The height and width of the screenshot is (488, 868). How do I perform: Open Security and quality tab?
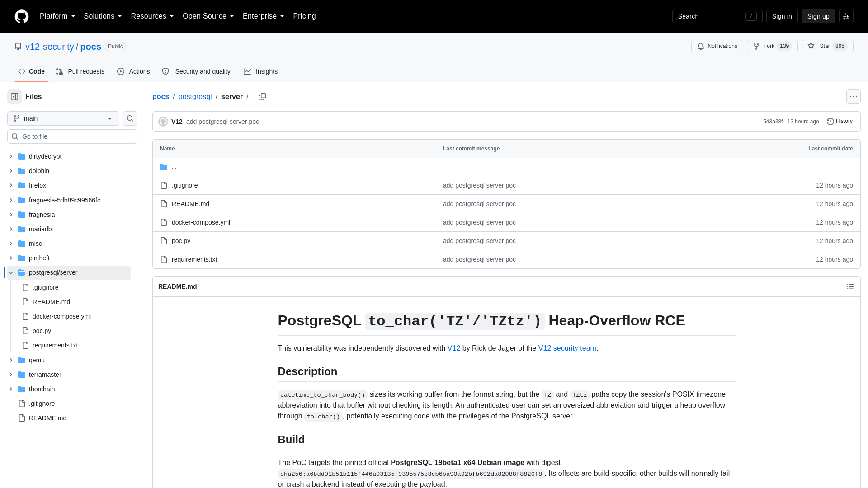[196, 71]
